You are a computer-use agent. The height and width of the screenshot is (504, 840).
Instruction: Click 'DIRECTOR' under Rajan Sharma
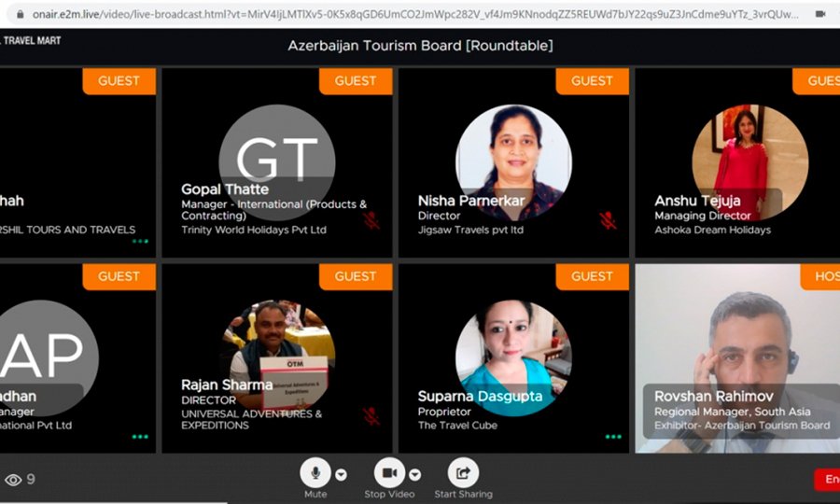(208, 400)
